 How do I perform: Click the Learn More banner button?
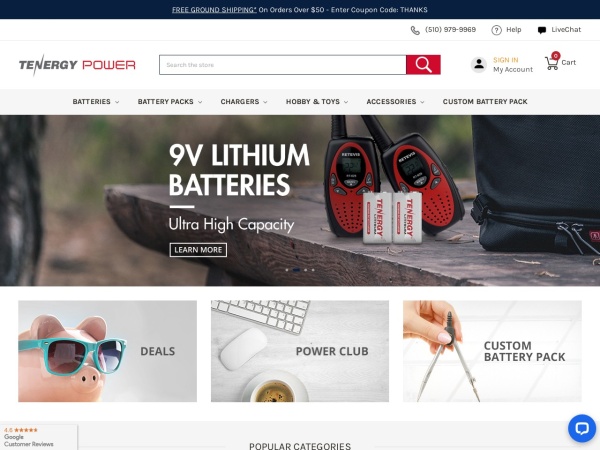tap(198, 250)
